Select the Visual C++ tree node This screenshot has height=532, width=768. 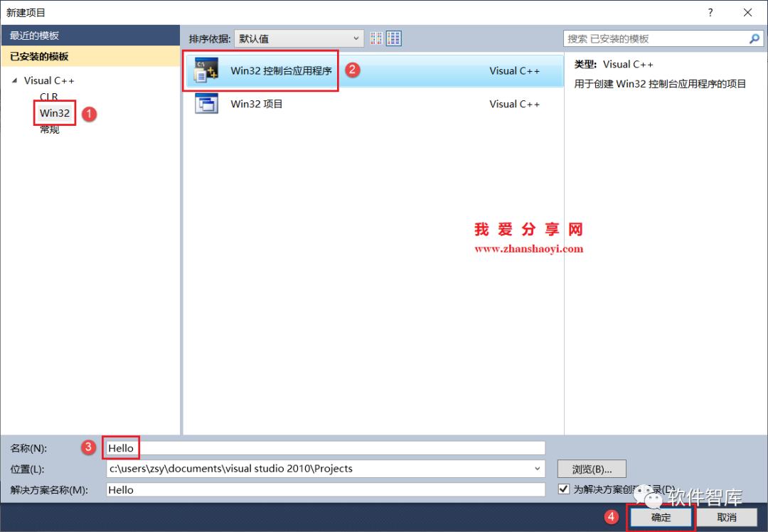49,80
